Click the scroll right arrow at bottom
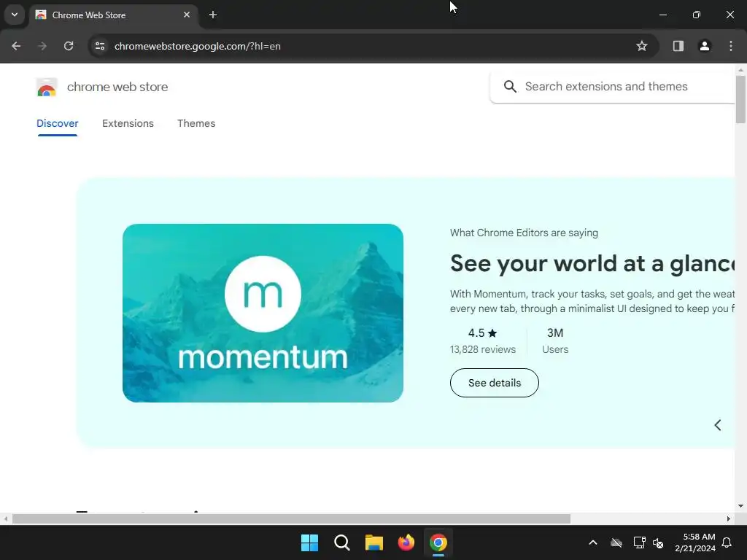747x560 pixels. (x=729, y=518)
